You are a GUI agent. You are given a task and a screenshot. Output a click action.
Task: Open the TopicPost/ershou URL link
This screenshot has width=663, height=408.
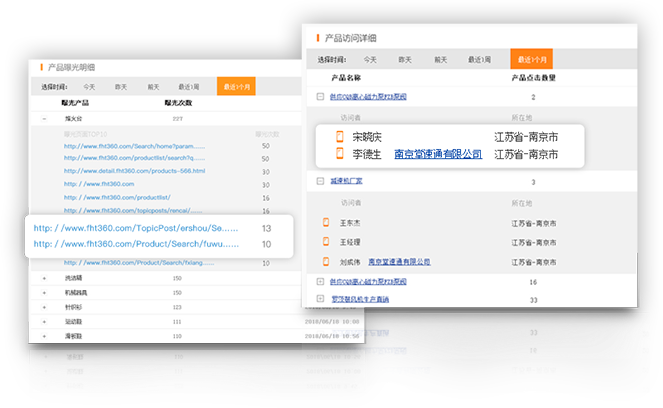click(x=136, y=228)
